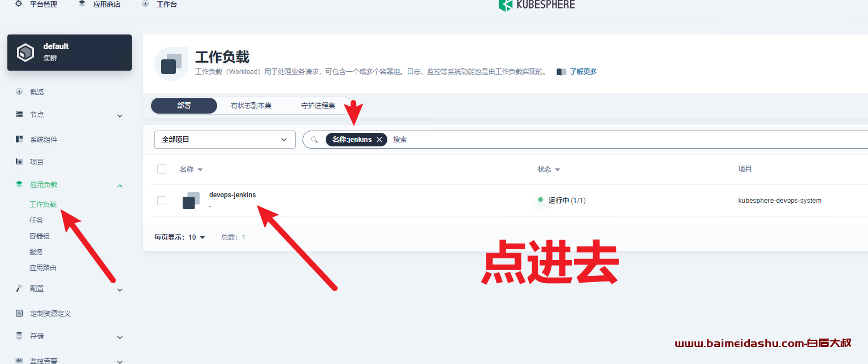This screenshot has width=868, height=364.
Task: Open the 平台管理 gear icon
Action: 19,4
